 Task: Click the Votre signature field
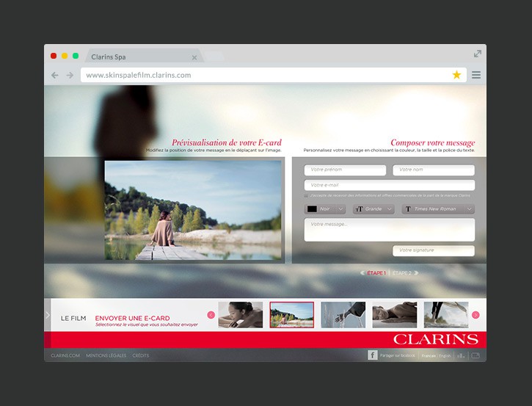(434, 251)
